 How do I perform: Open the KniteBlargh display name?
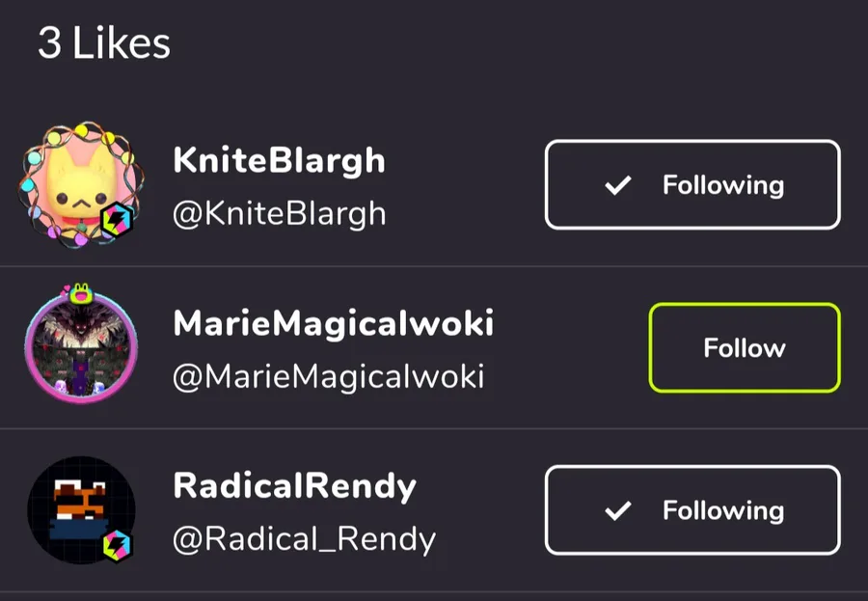279,161
